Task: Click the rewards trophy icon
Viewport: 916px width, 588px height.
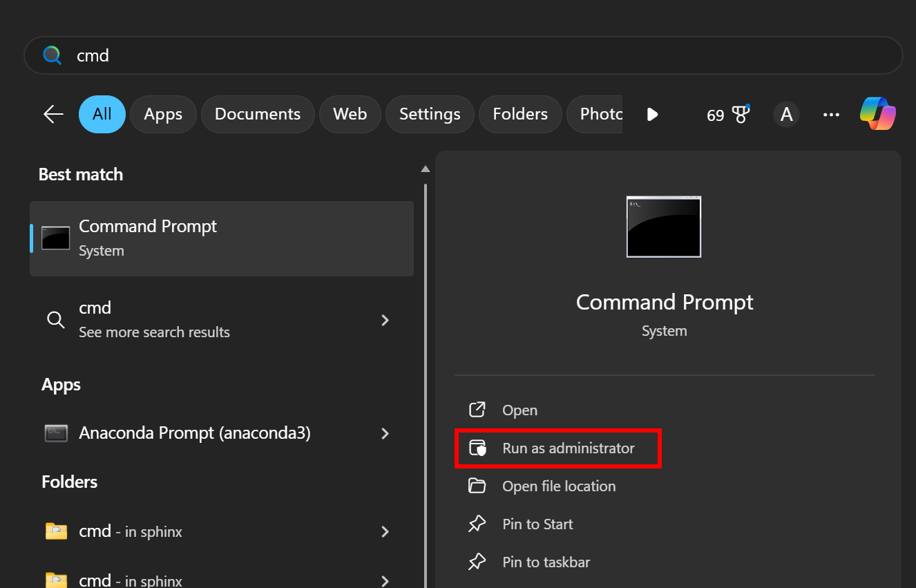Action: point(741,114)
